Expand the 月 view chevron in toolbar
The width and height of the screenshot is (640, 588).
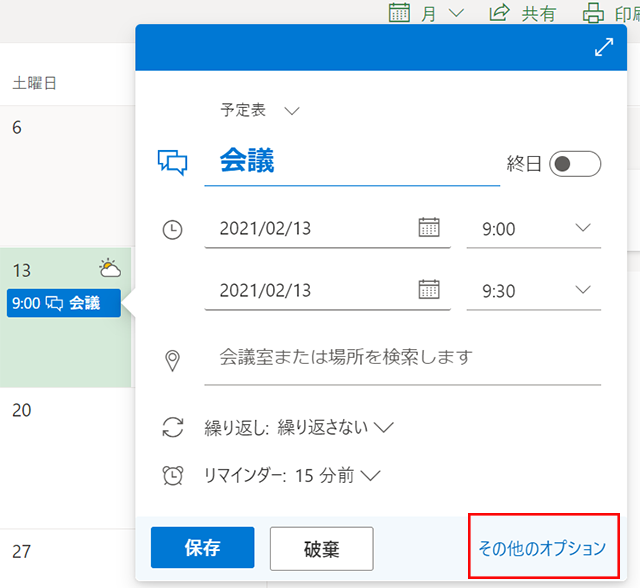(456, 13)
